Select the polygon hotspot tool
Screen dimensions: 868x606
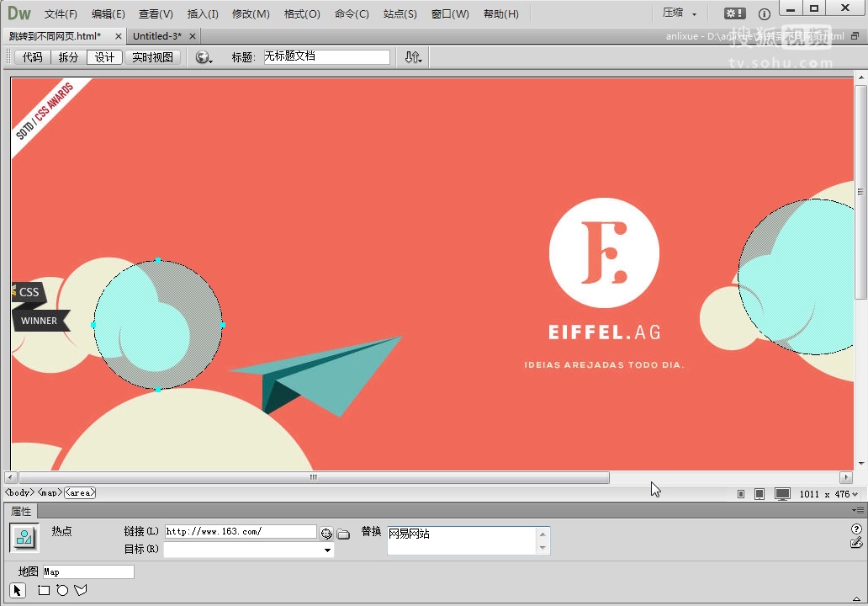pyautogui.click(x=81, y=591)
